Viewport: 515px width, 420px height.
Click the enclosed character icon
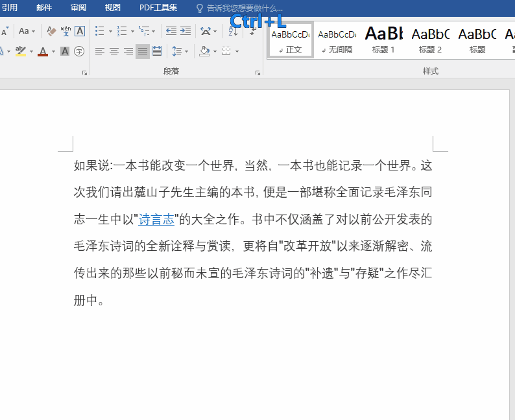coord(79,51)
